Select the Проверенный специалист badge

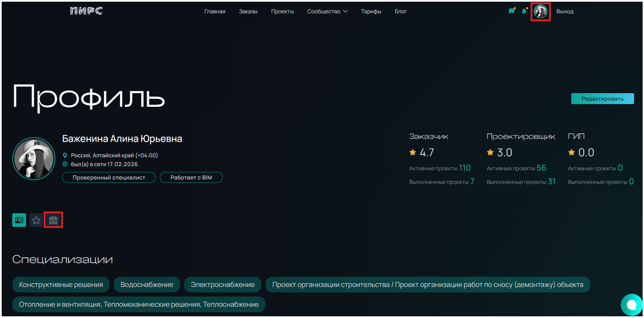(x=109, y=177)
